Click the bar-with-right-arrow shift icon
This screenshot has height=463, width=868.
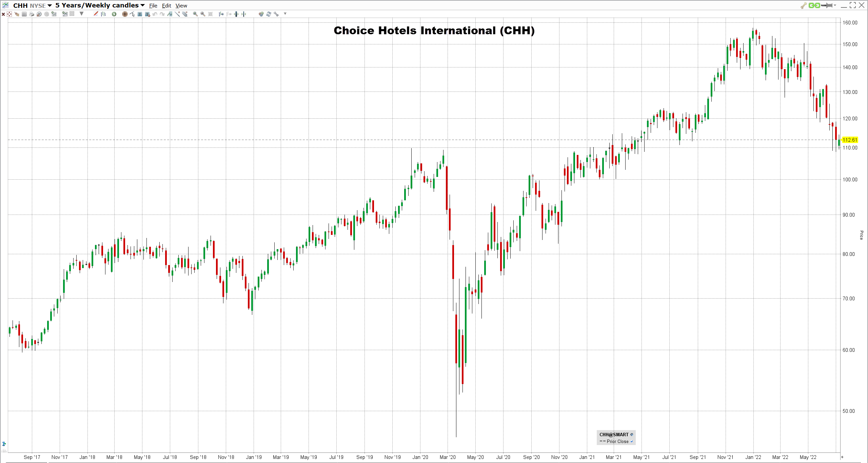tap(221, 14)
